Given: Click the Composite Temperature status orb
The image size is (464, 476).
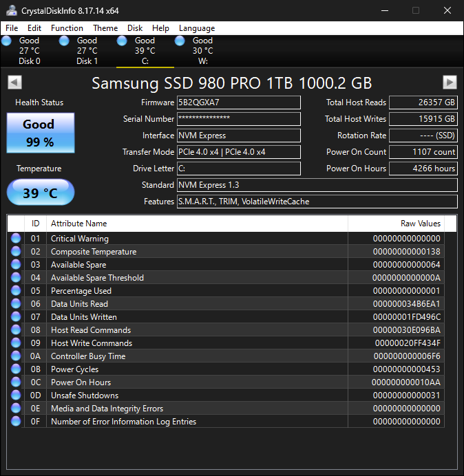Looking at the screenshot, I should pos(16,251).
